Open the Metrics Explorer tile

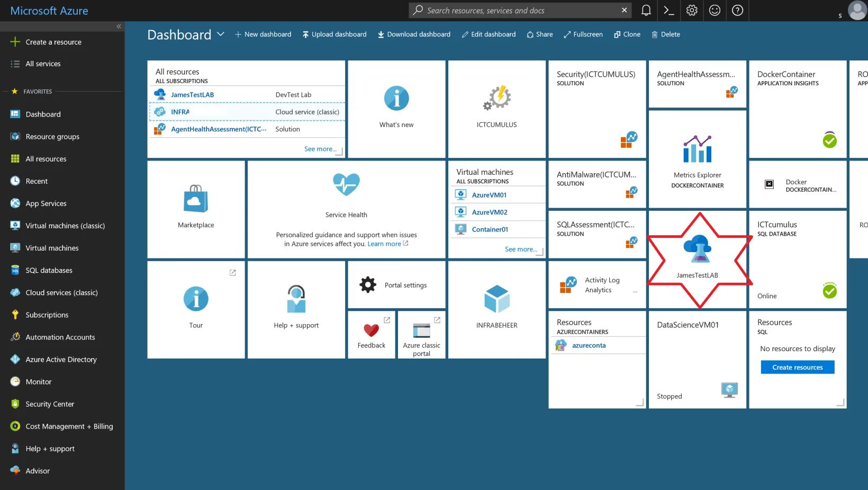(697, 159)
